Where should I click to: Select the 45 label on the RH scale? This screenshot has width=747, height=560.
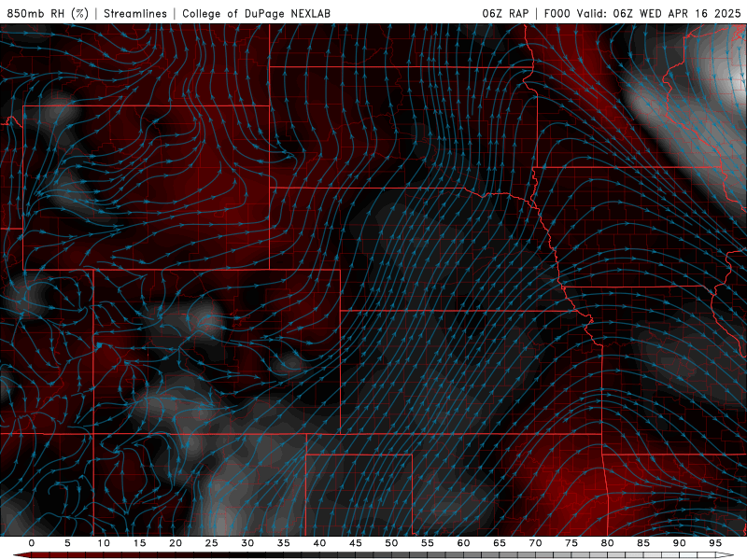(x=356, y=543)
